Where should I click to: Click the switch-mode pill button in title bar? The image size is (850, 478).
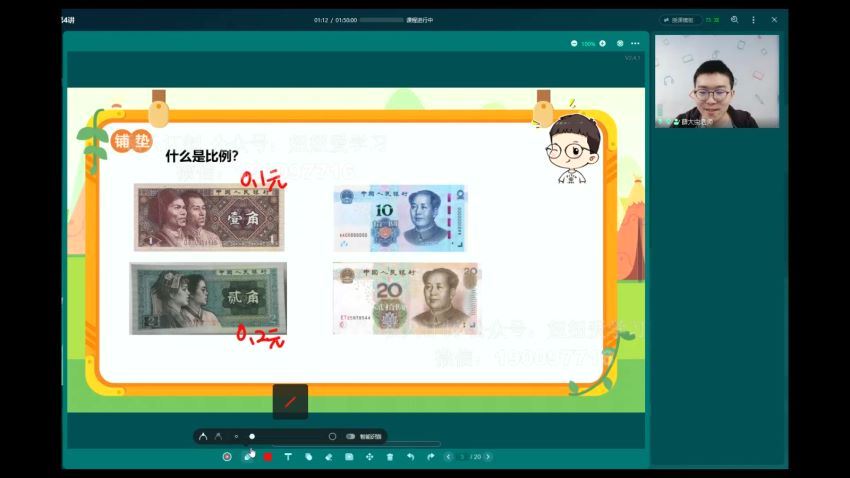point(680,20)
